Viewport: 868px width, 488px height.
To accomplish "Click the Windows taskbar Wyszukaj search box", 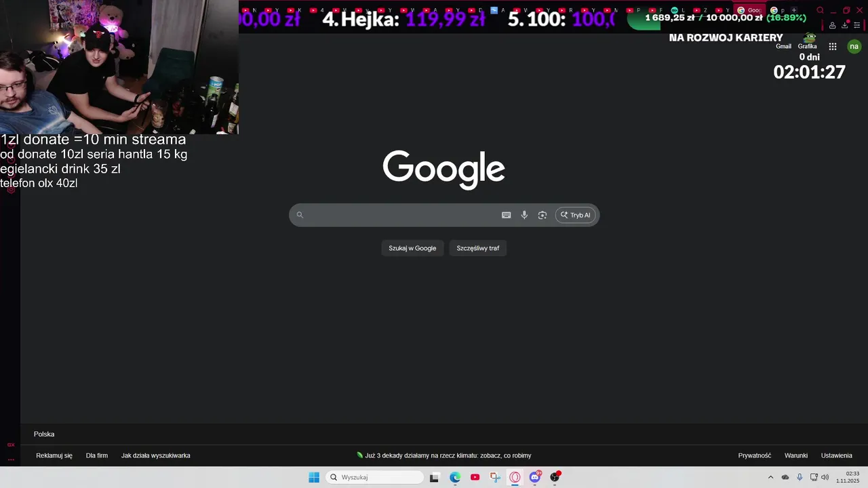I will (x=374, y=477).
